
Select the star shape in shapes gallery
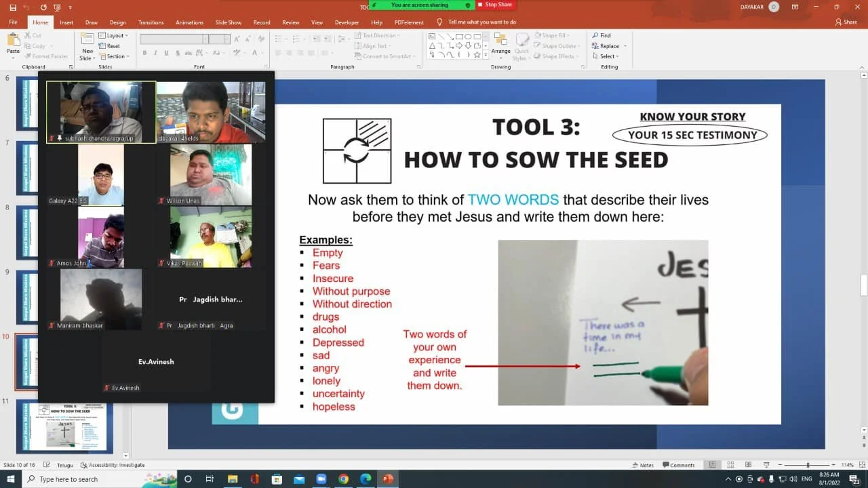(477, 55)
